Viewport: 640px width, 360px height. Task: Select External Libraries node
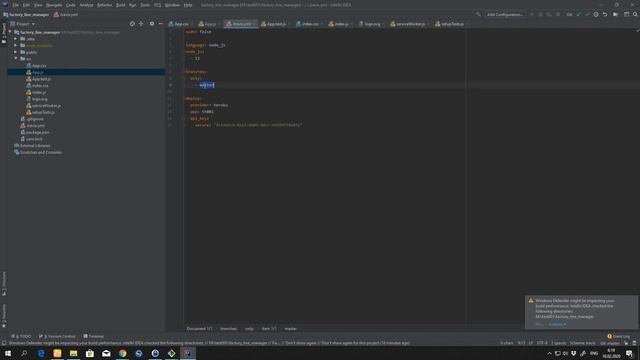[32, 146]
